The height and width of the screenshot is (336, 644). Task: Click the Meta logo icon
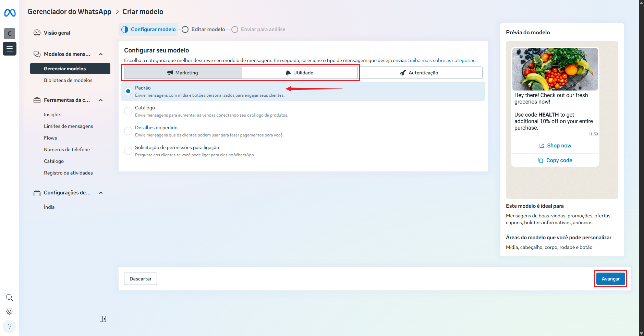pos(10,13)
